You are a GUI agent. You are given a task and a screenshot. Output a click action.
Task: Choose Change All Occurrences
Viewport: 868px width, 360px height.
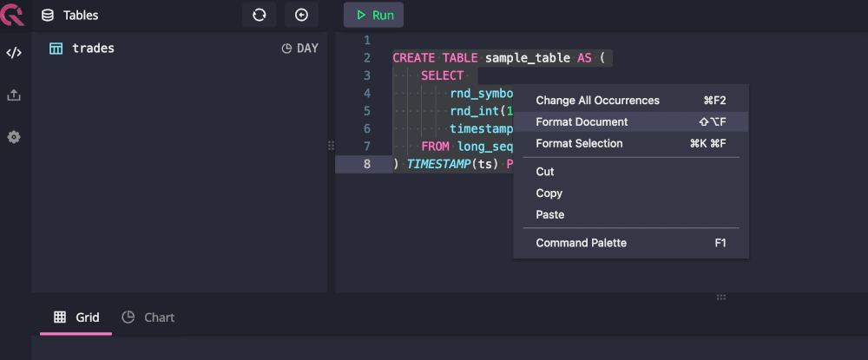point(597,101)
